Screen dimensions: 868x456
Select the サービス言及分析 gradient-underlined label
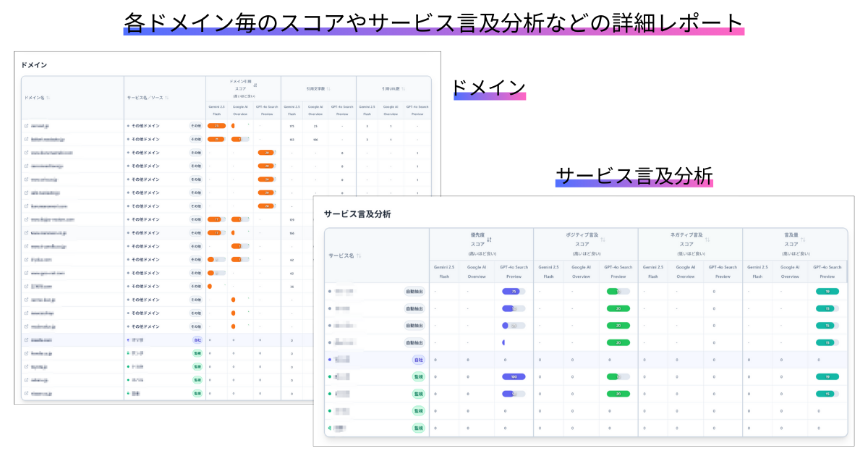tap(634, 175)
